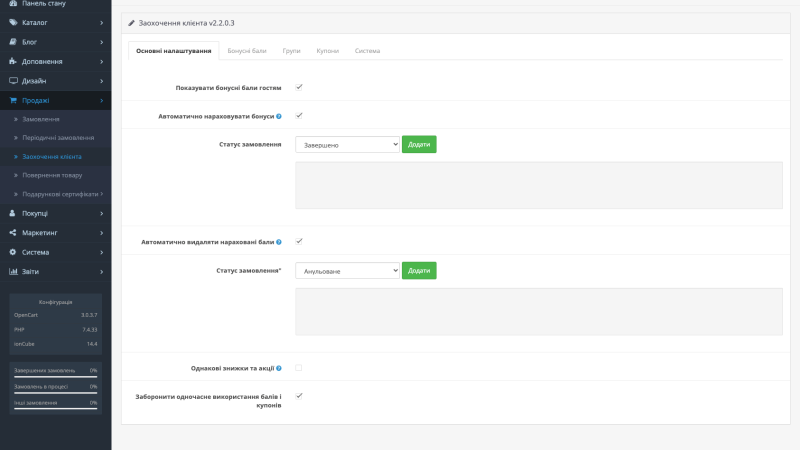Click OpenCart version value 3.0.3.7
The image size is (800, 450).
(89, 315)
